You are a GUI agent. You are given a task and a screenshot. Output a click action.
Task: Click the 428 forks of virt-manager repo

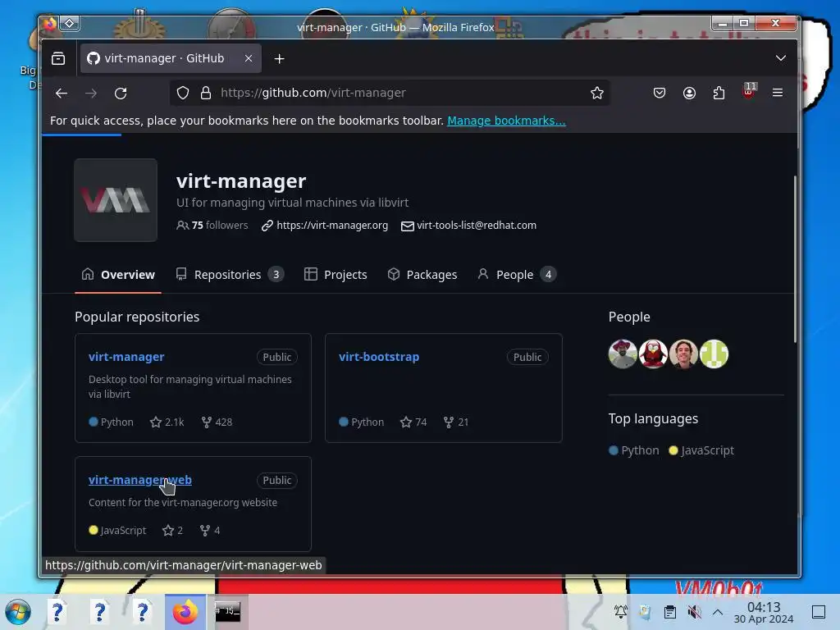(x=217, y=422)
